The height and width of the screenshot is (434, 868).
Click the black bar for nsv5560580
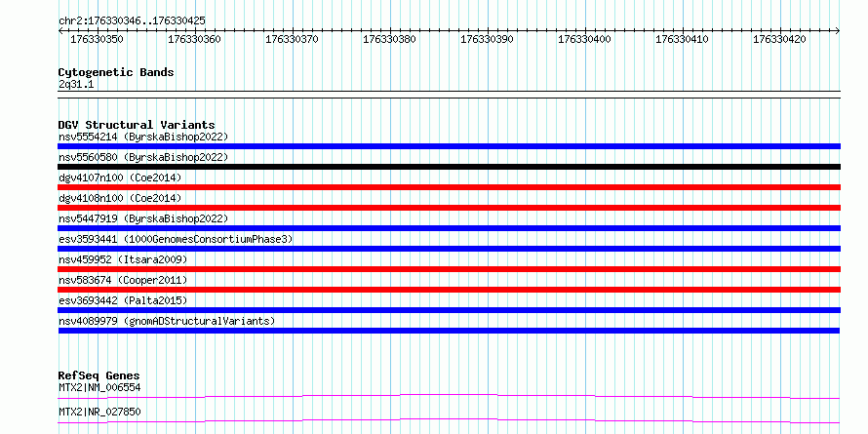point(449,167)
